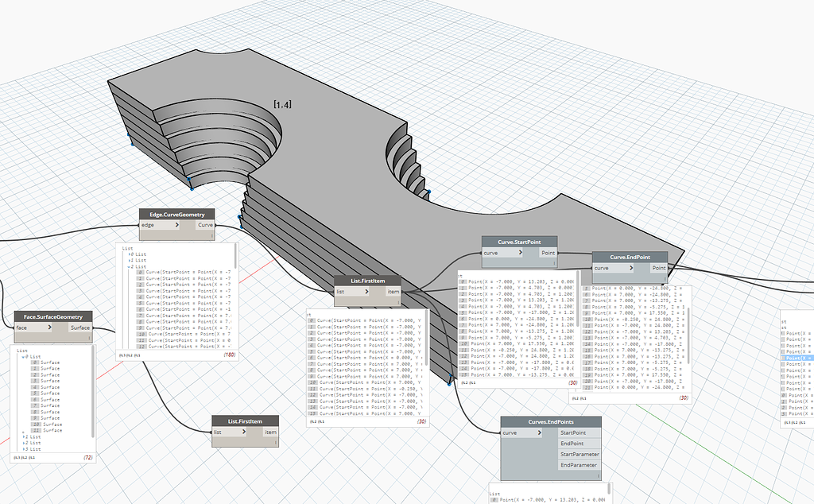Viewport: 814px width, 504px height.
Task: Click the Point output port of Curve.EndPoint
Action: pos(658,268)
